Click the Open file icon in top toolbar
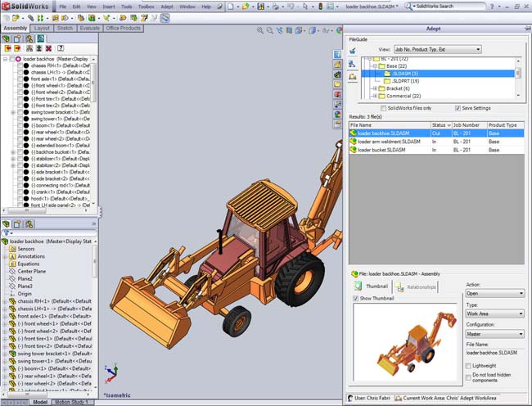This screenshot has width=532, height=406. click(246, 7)
